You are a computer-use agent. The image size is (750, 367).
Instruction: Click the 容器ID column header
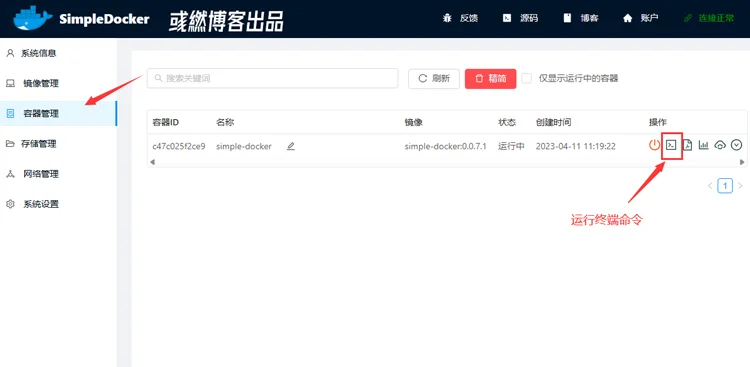(x=165, y=122)
